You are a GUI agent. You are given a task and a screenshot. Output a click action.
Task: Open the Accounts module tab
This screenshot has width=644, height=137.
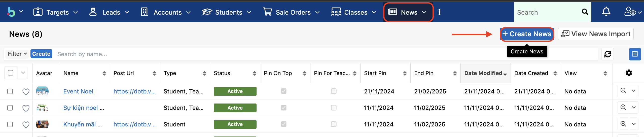(167, 12)
